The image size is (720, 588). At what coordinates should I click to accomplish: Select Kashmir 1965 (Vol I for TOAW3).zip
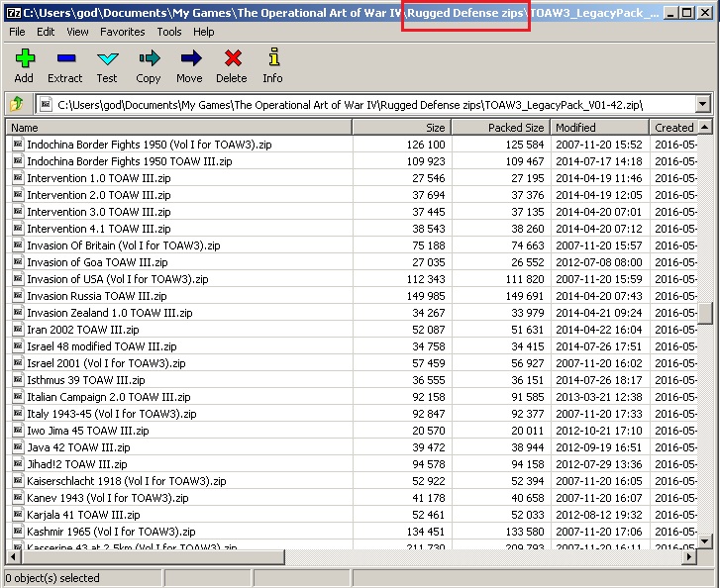coord(111,532)
